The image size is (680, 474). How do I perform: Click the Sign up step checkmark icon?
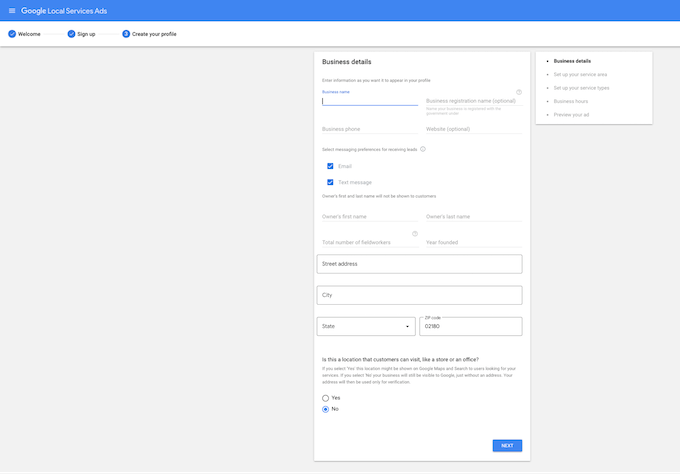click(71, 34)
